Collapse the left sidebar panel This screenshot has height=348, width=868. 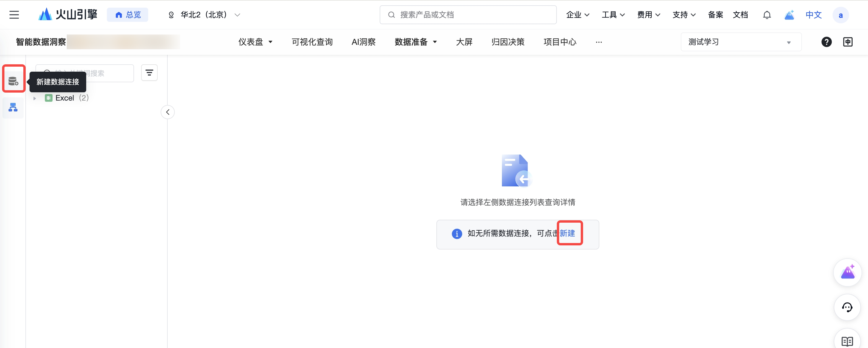tap(167, 112)
